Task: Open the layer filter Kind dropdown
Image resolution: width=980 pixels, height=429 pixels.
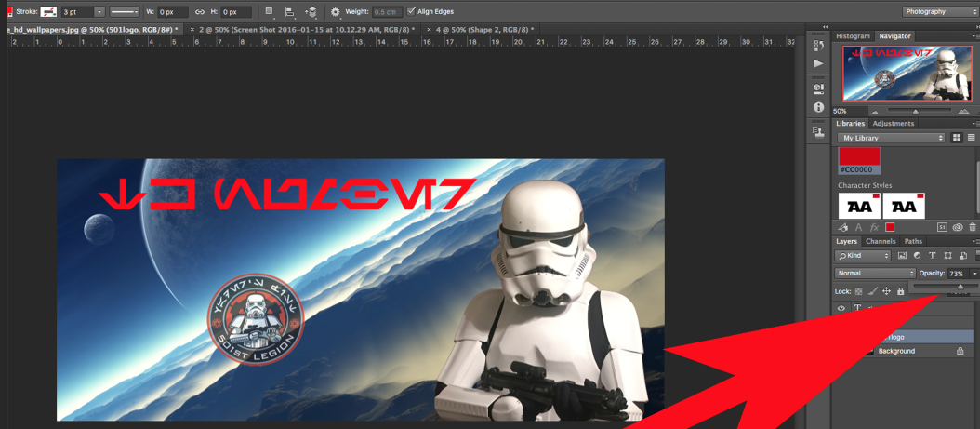Action: [x=863, y=256]
